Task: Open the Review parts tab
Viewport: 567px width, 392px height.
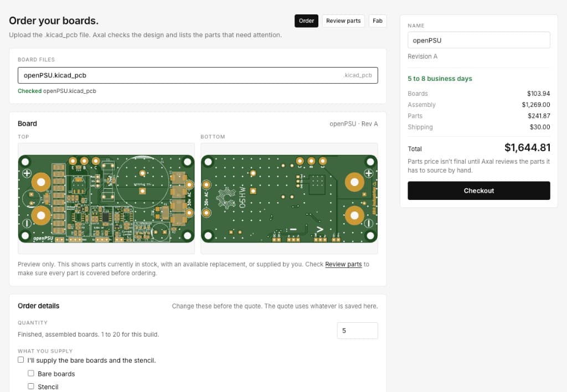Action: [x=343, y=21]
